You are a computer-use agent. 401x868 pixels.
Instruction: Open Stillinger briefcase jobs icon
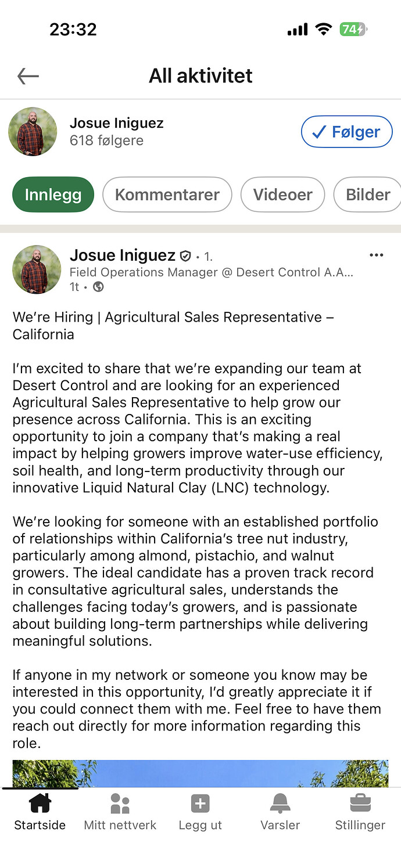point(360,804)
